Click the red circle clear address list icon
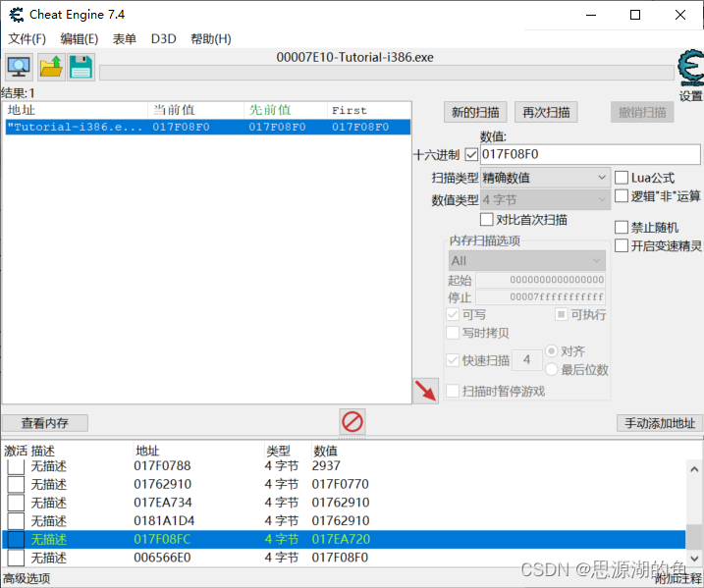This screenshot has height=588, width=704. pyautogui.click(x=352, y=422)
